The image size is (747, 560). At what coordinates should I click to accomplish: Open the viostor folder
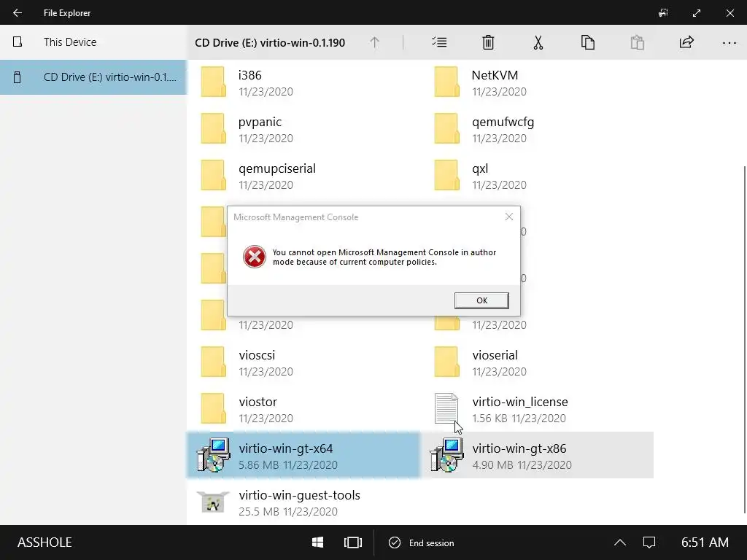tap(303, 410)
